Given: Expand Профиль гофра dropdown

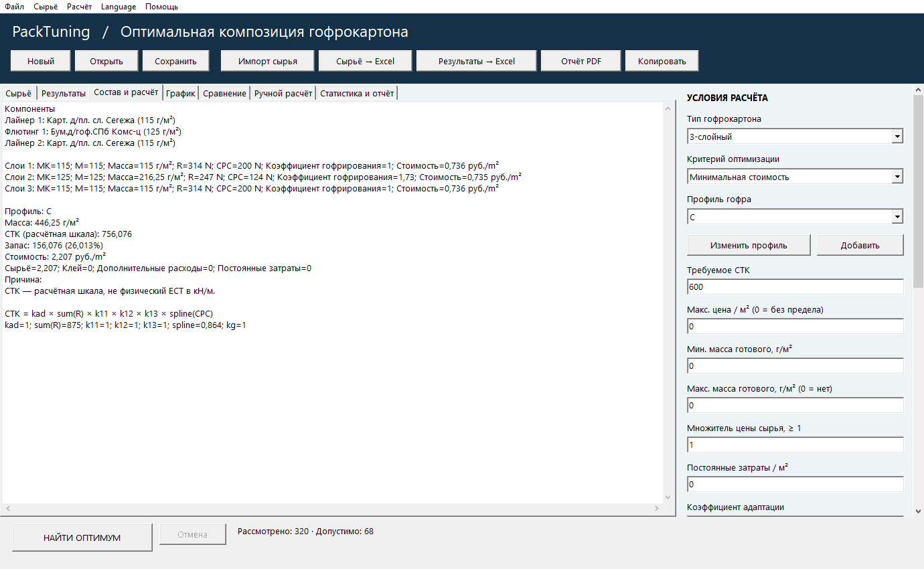Looking at the screenshot, I should (795, 217).
